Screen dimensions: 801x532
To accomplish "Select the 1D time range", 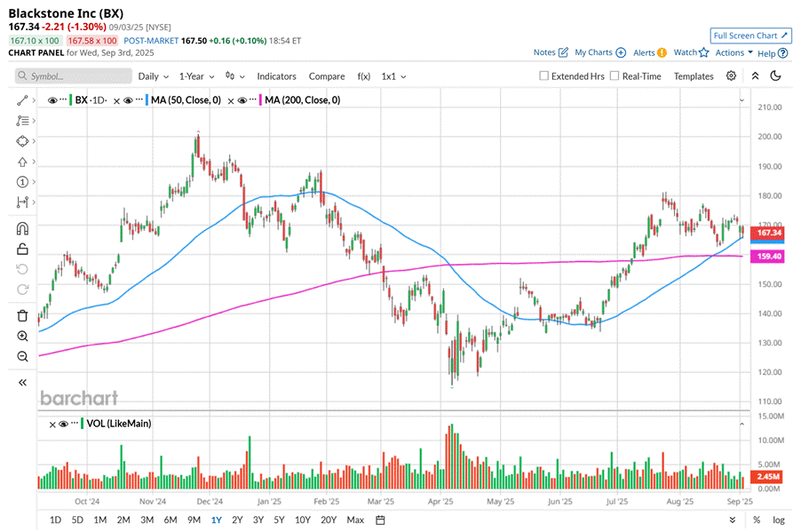I will click(55, 520).
